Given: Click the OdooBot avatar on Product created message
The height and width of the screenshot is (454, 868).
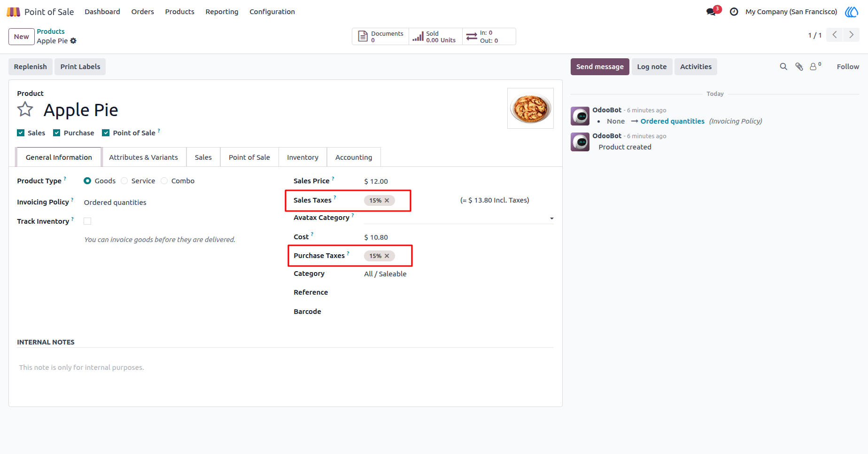Looking at the screenshot, I should pyautogui.click(x=580, y=142).
